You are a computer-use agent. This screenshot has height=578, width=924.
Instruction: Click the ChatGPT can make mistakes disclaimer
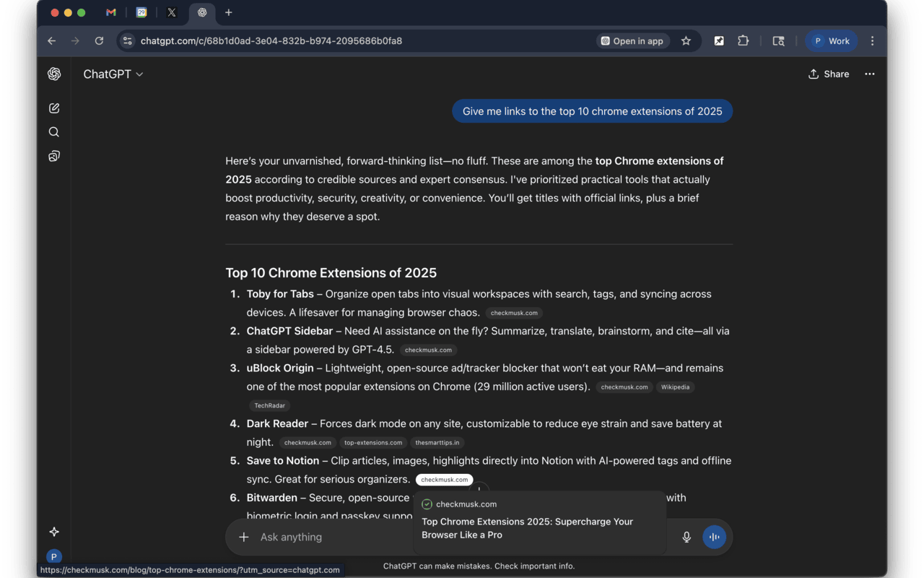click(x=479, y=566)
